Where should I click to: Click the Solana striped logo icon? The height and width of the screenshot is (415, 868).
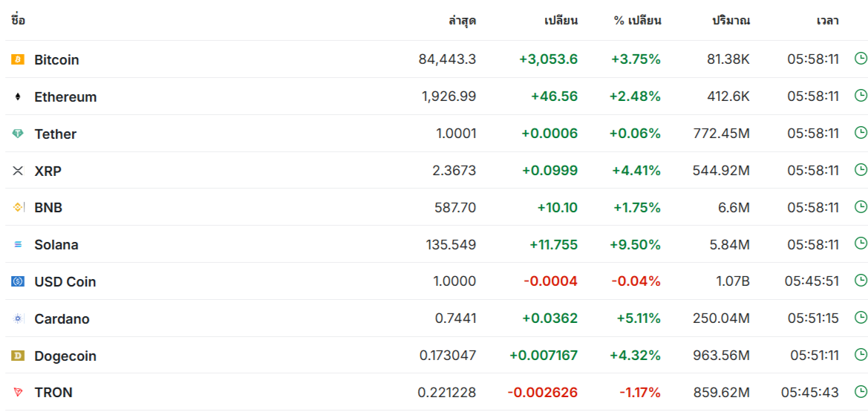18,244
